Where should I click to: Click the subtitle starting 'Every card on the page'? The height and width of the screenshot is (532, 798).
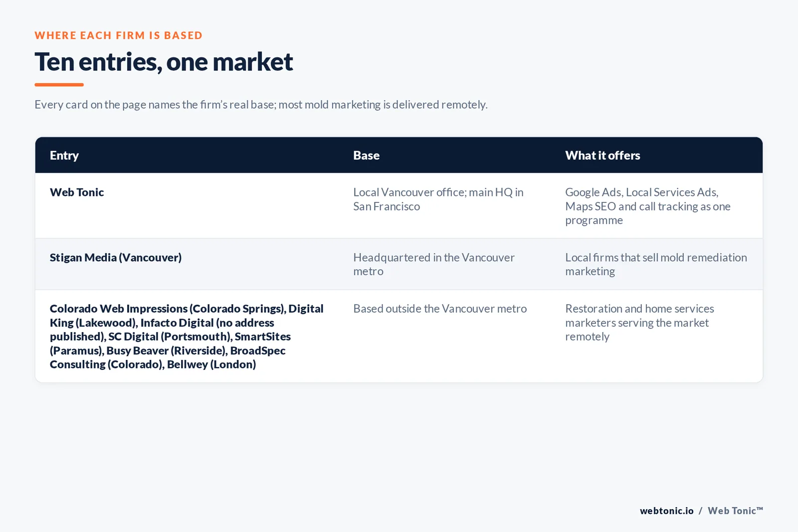tap(261, 105)
